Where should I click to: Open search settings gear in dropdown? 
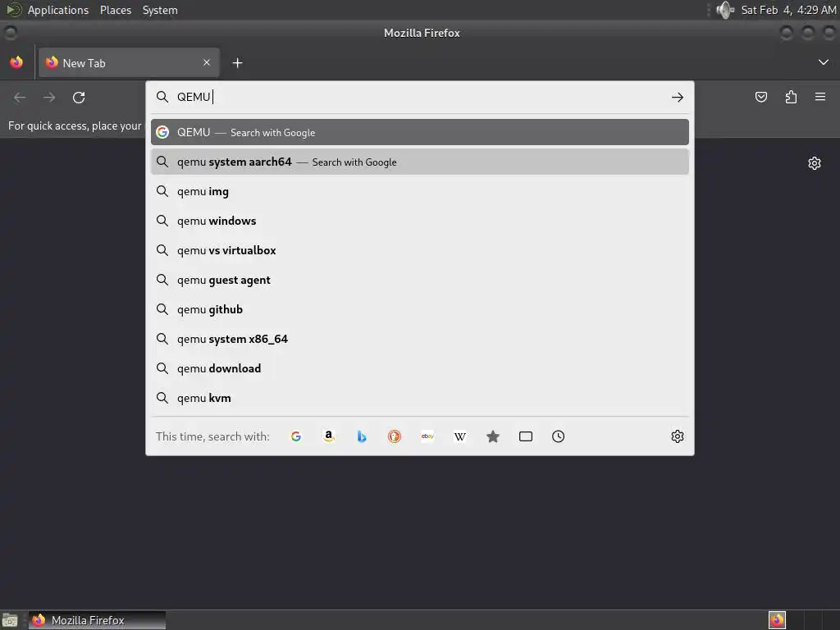[x=677, y=436]
